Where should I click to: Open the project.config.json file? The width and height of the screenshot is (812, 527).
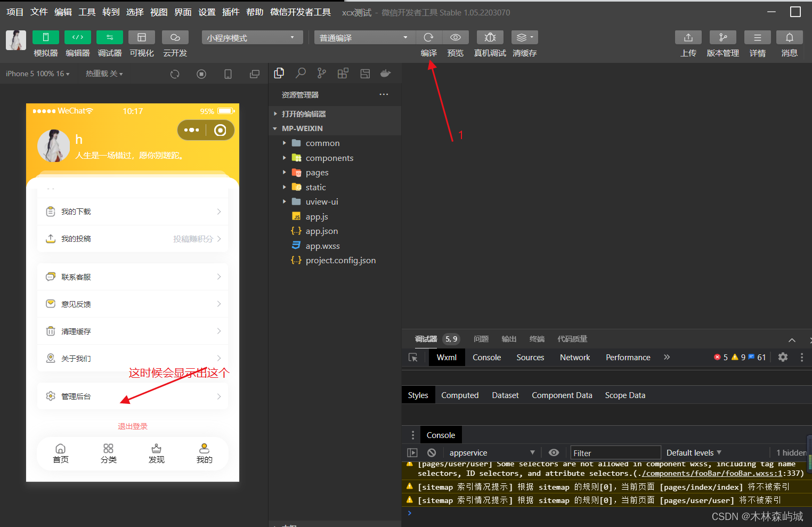pos(335,260)
